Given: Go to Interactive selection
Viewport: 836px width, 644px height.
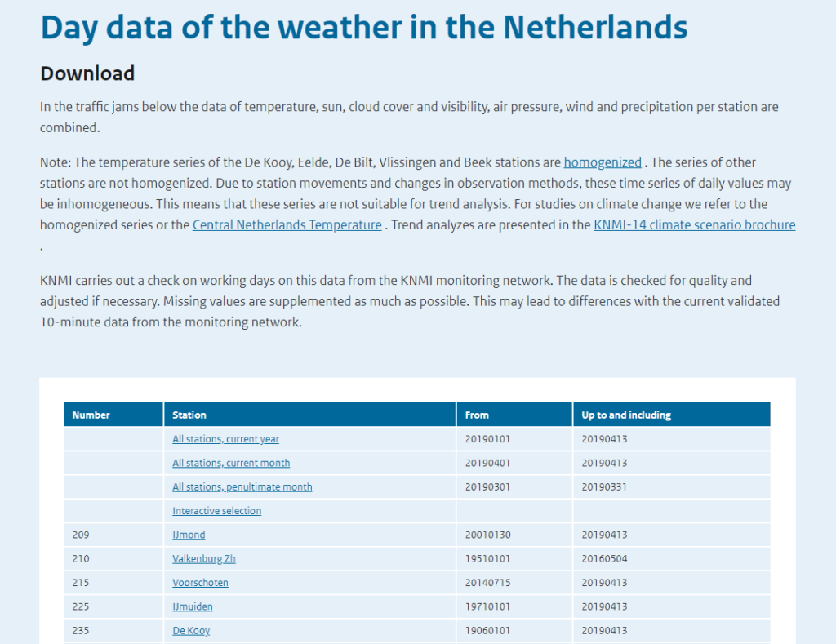Looking at the screenshot, I should [x=216, y=511].
